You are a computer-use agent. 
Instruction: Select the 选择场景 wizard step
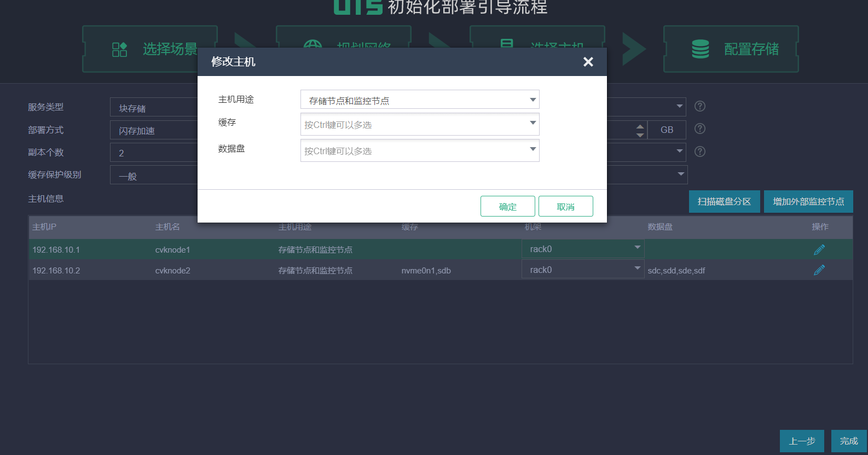(150, 49)
